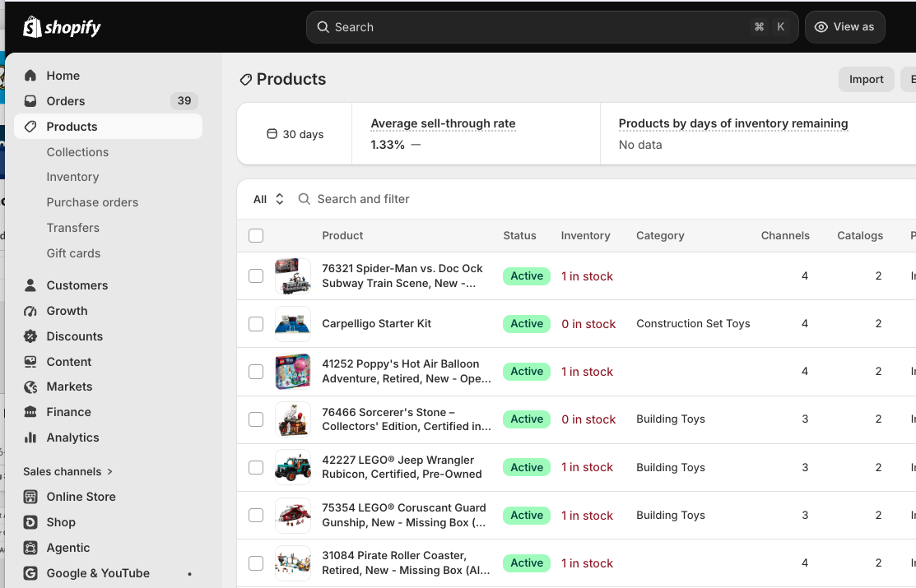This screenshot has height=588, width=916.
Task: Click the Agentic channel icon
Action: pos(30,548)
